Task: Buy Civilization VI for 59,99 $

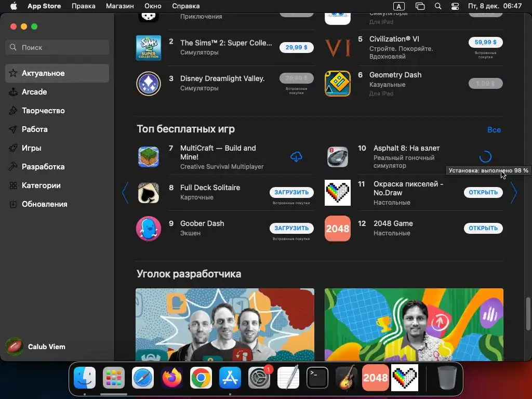Action: [486, 43]
